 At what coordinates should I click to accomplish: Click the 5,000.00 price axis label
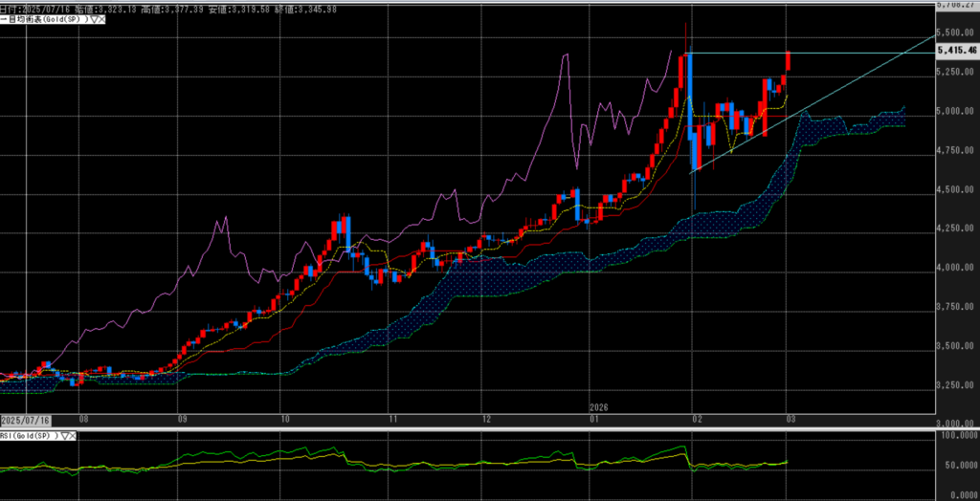pos(957,111)
